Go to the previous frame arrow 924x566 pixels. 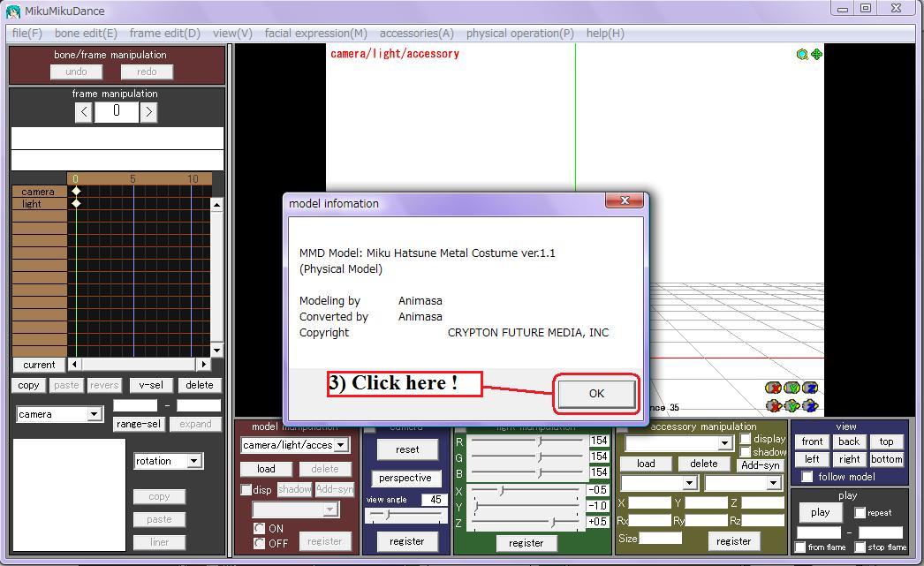84,112
